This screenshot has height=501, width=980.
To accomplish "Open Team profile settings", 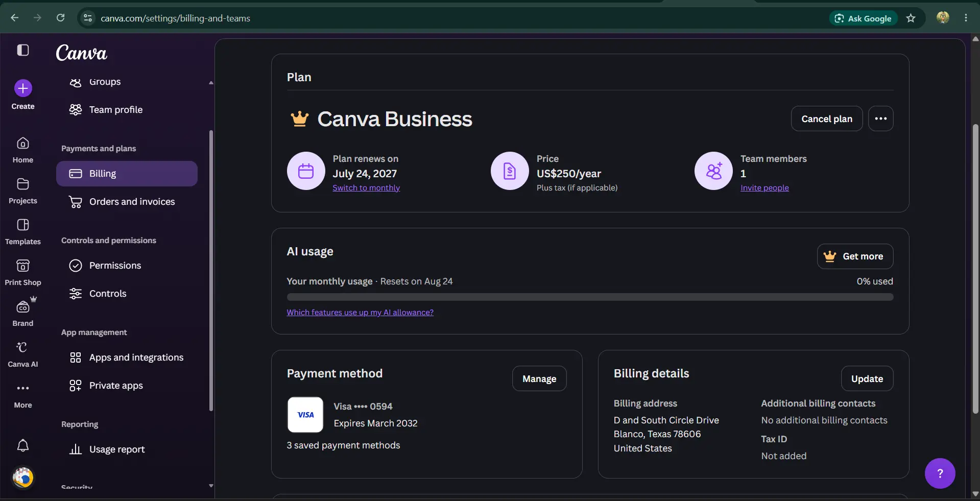I will 127,110.
